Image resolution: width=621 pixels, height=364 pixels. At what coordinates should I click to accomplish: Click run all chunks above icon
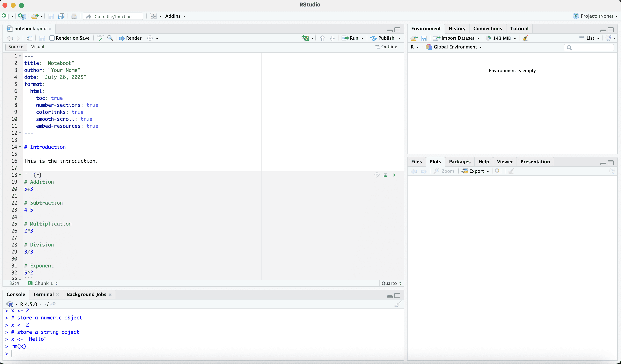(x=385, y=175)
